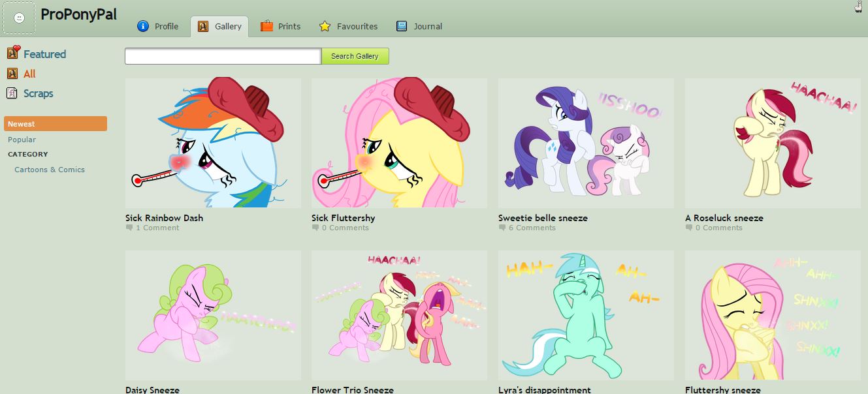Switch to the Journal tab
The image size is (868, 394).
point(419,27)
